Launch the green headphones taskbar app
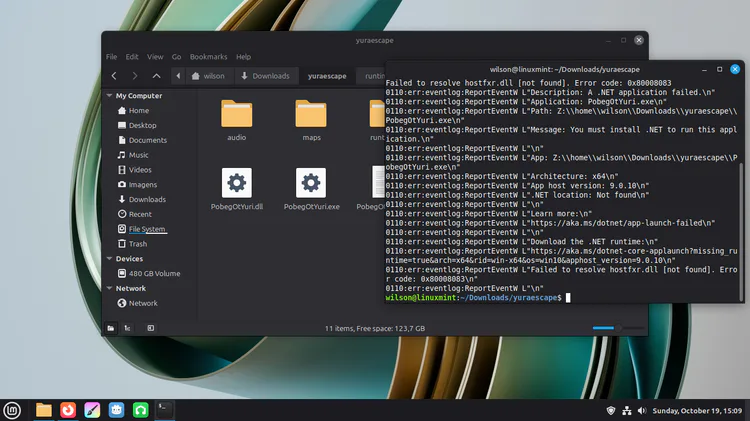 141,410
